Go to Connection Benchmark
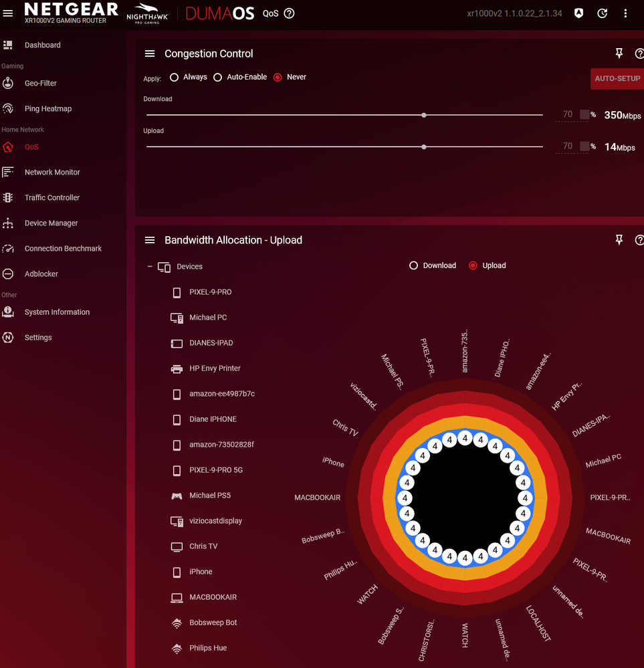 (x=63, y=248)
